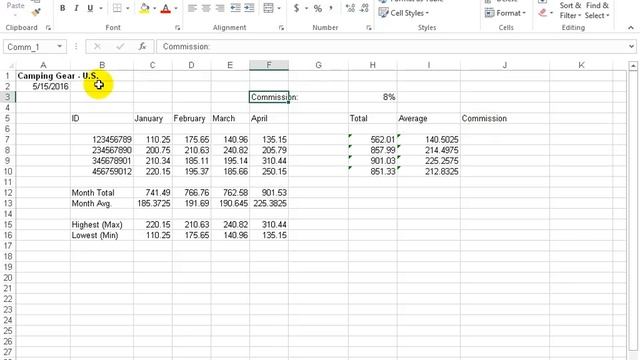Click the red Font Color icon
Image resolution: width=640 pixels, height=360 pixels.
click(x=166, y=8)
